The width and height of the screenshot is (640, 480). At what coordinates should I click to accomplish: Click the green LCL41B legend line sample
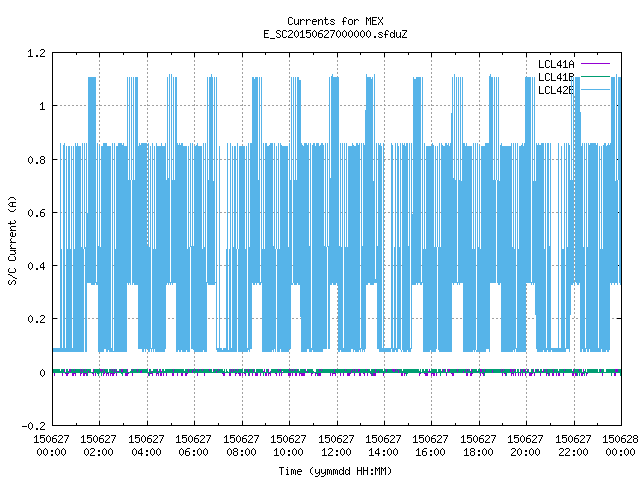(595, 76)
